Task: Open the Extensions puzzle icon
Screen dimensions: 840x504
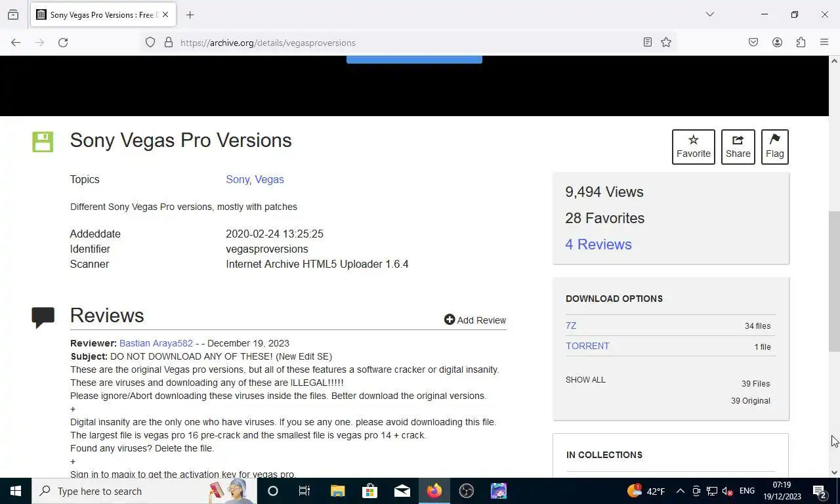Action: pyautogui.click(x=801, y=43)
